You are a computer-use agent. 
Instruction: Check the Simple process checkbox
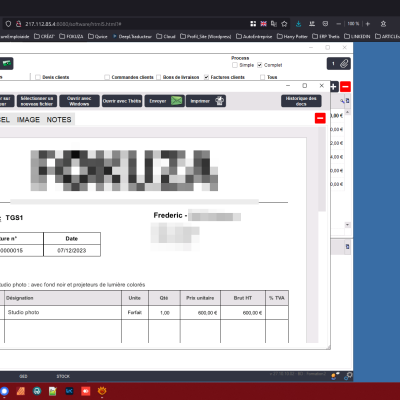(x=235, y=65)
